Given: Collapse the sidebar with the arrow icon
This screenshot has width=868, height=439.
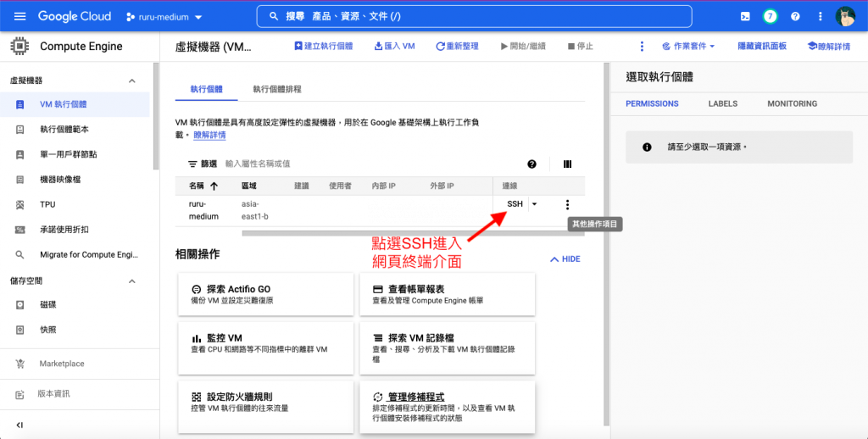Looking at the screenshot, I should tap(19, 425).
